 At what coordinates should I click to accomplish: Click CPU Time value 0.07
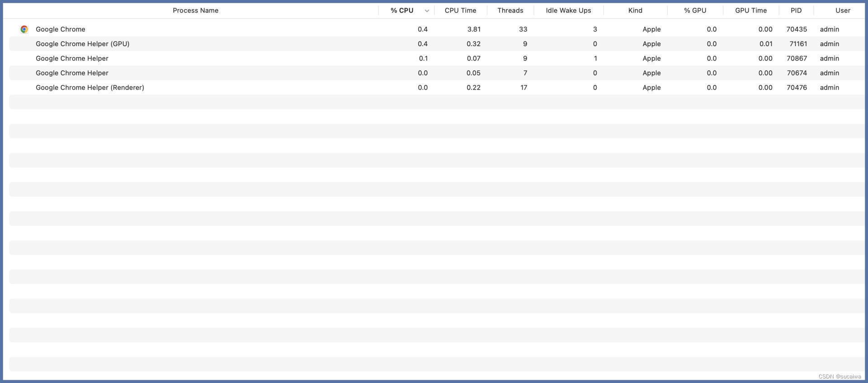(x=473, y=58)
